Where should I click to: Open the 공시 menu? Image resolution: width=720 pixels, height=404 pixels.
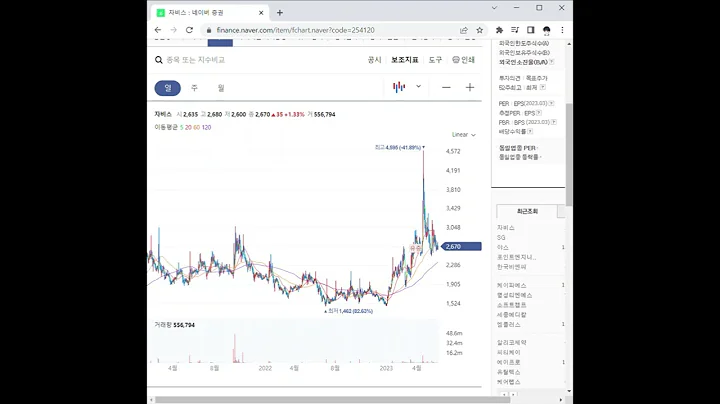[x=375, y=60]
